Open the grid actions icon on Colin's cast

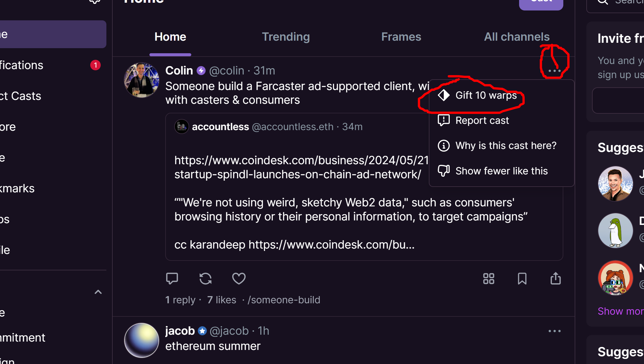pyautogui.click(x=489, y=278)
